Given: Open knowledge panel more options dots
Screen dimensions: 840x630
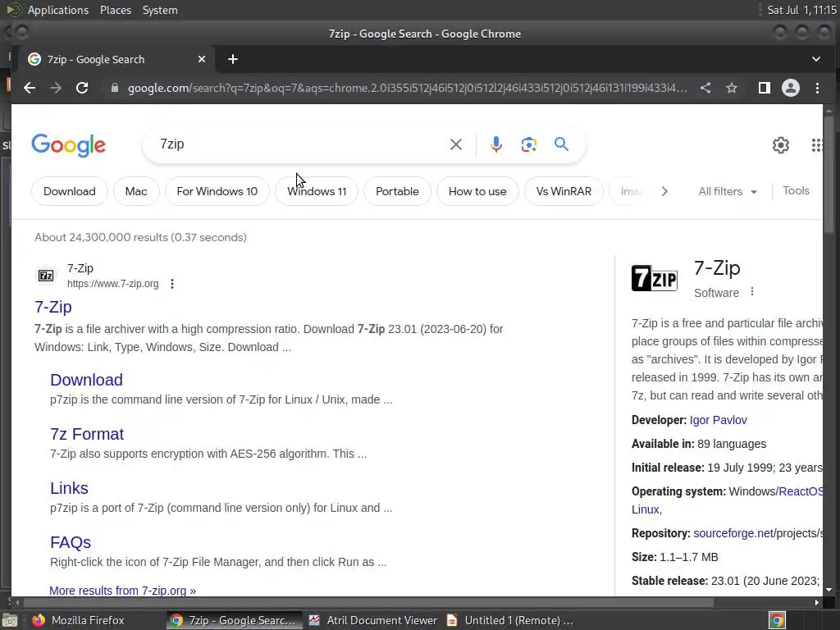Looking at the screenshot, I should [x=752, y=291].
